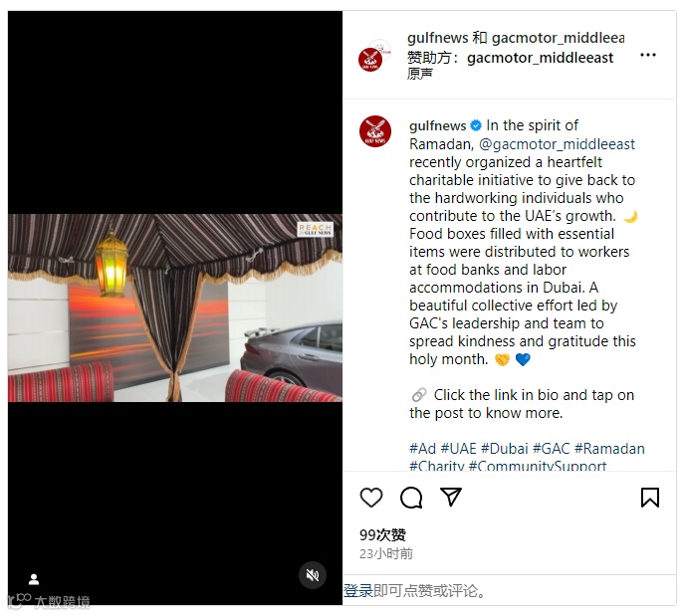Show tagged people icon on video
Image resolution: width=684 pixels, height=616 pixels.
click(x=34, y=579)
